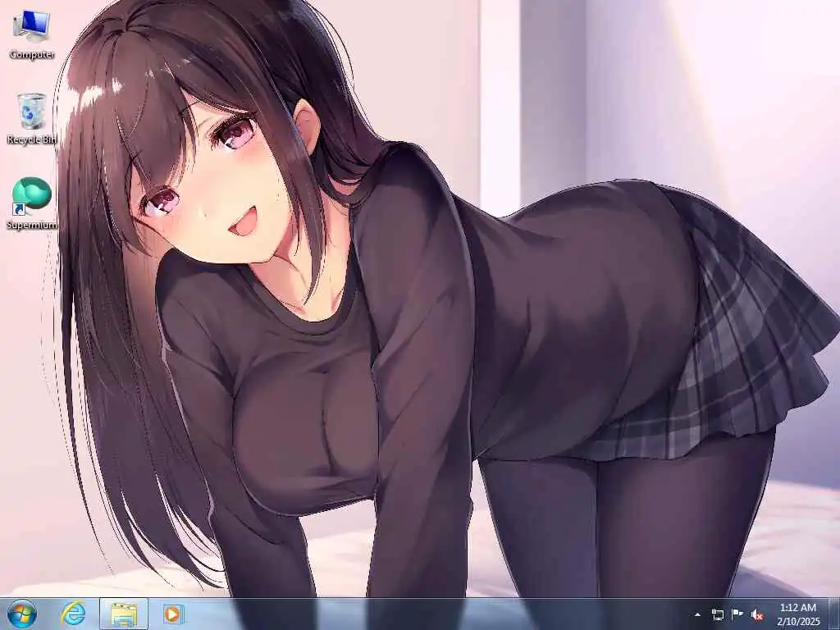Show hidden tray icons arrow
The height and width of the screenshot is (630, 840).
click(697, 614)
